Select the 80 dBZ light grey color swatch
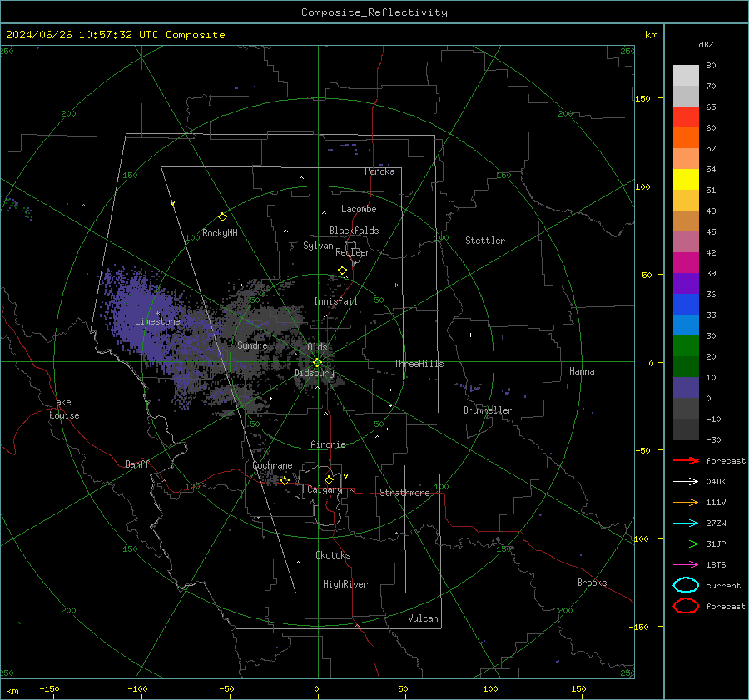749x700 pixels. [686, 75]
